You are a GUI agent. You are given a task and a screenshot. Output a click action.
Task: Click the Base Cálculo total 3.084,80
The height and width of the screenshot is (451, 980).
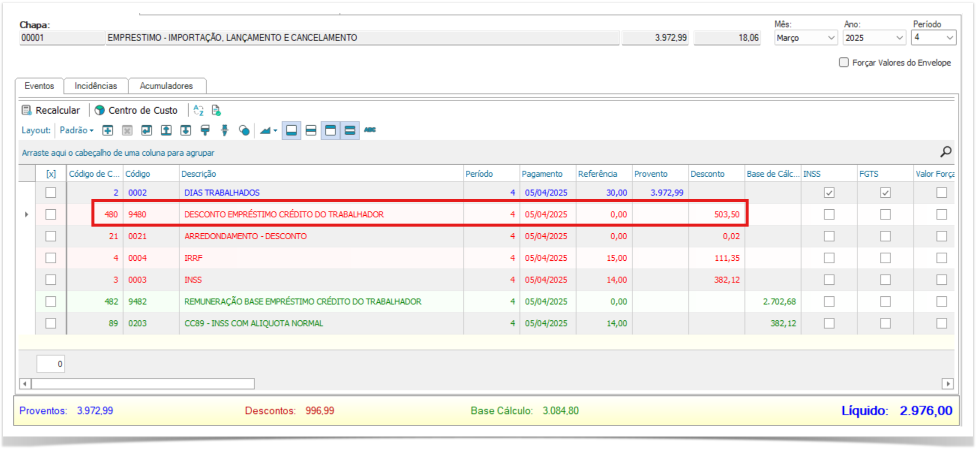(560, 411)
